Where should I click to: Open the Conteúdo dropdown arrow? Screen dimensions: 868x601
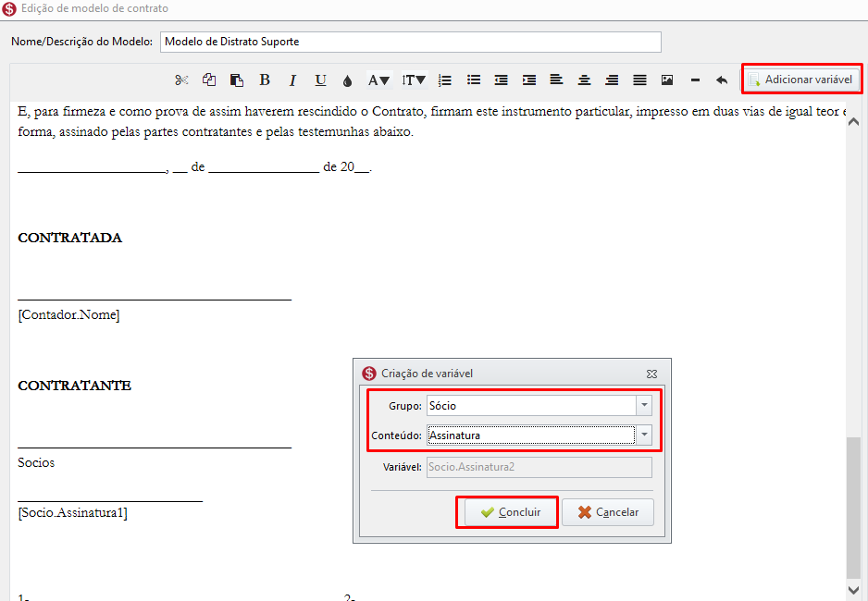pyautogui.click(x=644, y=435)
